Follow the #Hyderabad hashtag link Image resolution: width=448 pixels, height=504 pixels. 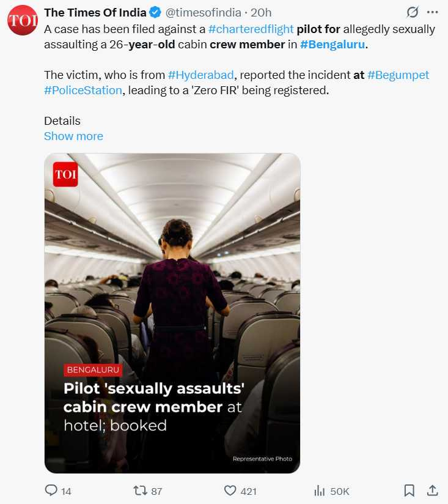(200, 75)
